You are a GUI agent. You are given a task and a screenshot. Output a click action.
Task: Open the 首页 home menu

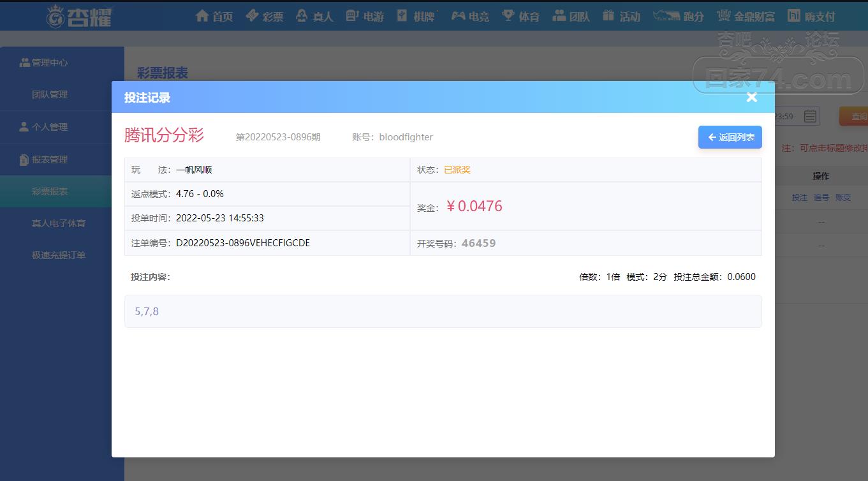pyautogui.click(x=214, y=16)
